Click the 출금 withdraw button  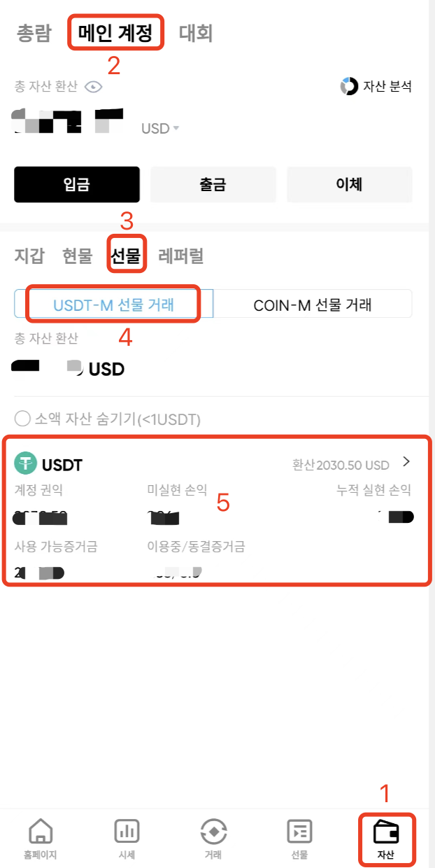click(x=213, y=184)
